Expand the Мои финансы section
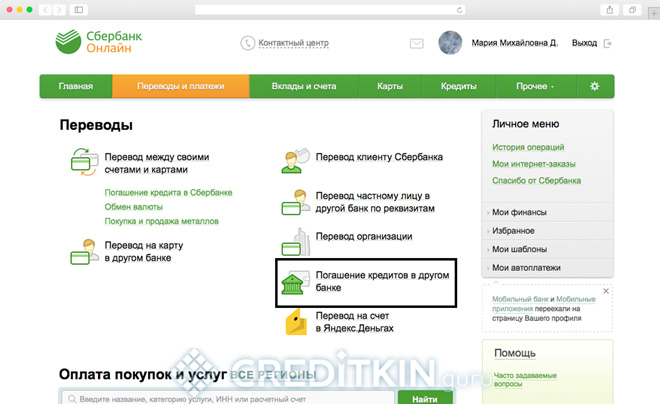 (x=519, y=213)
